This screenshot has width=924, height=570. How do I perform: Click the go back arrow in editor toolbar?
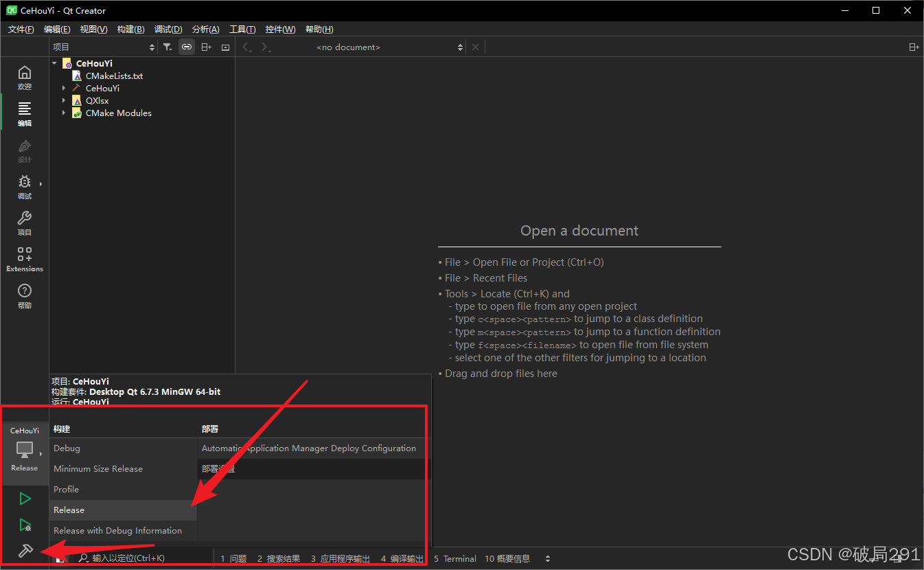point(248,47)
